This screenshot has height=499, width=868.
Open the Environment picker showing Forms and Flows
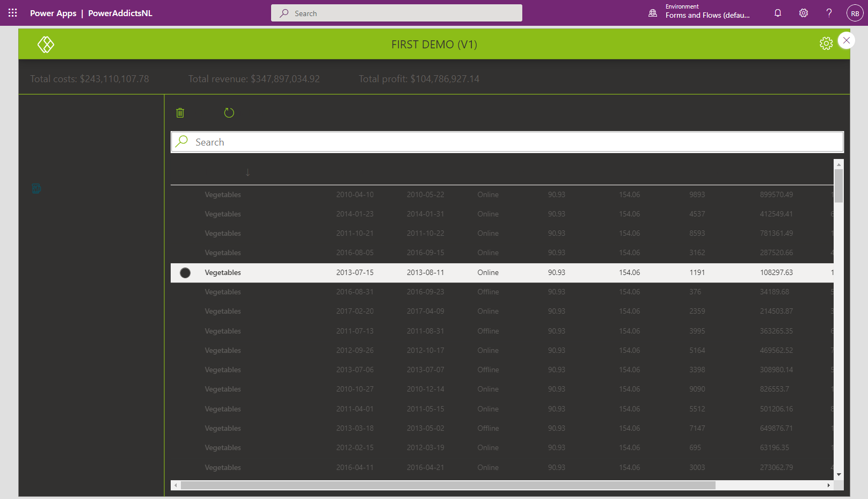point(699,11)
